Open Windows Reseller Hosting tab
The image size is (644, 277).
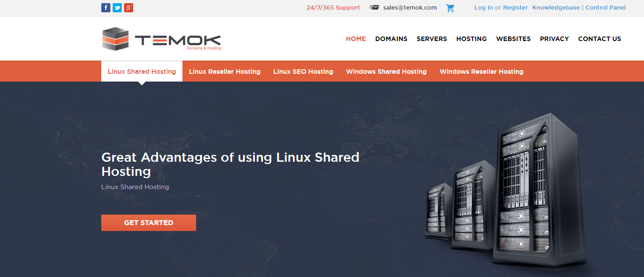(481, 72)
